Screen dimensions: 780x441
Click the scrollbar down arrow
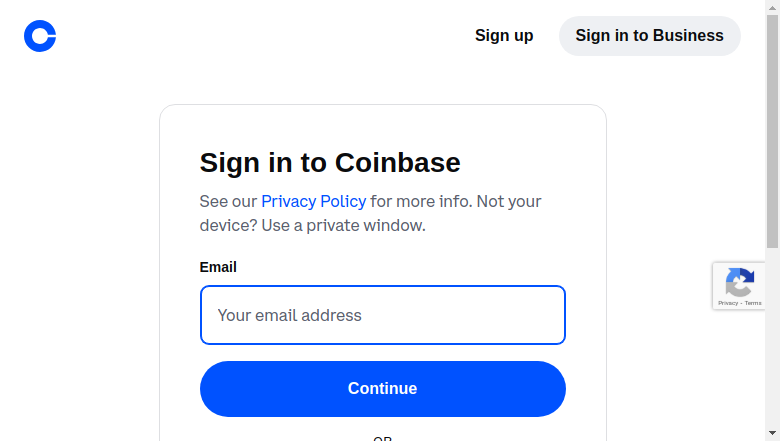[x=773, y=434]
